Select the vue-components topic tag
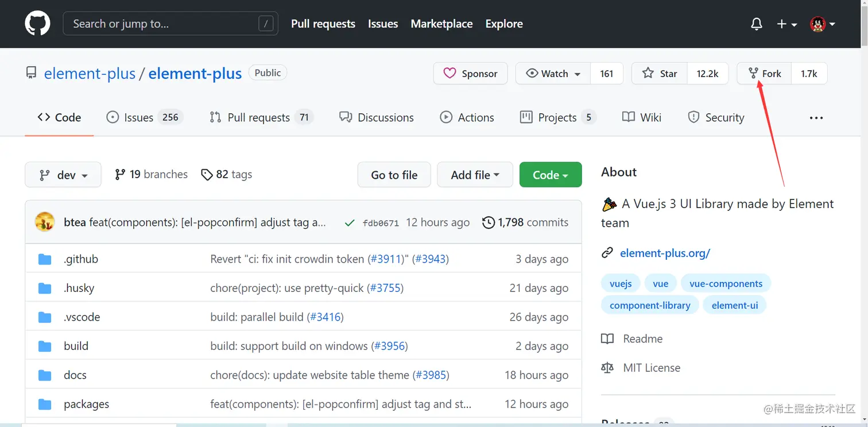The image size is (868, 427). (726, 283)
